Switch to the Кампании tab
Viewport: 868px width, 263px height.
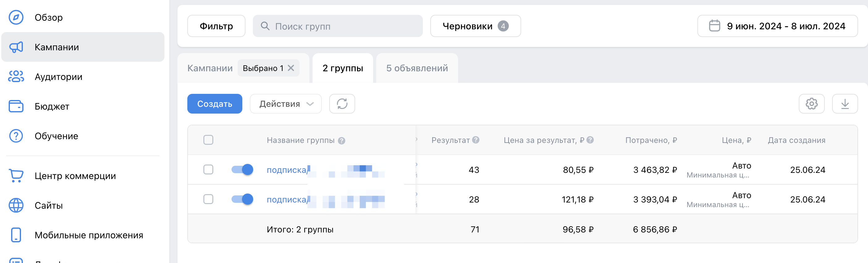210,68
